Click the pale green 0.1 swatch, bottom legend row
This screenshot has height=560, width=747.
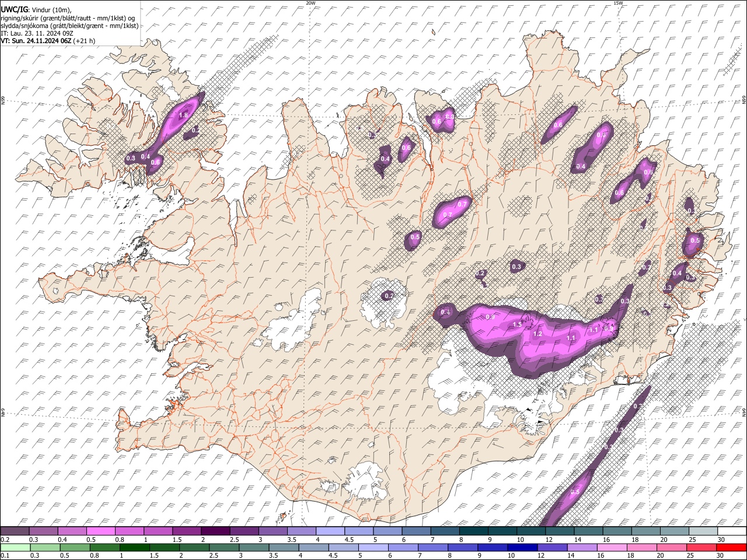point(15,547)
